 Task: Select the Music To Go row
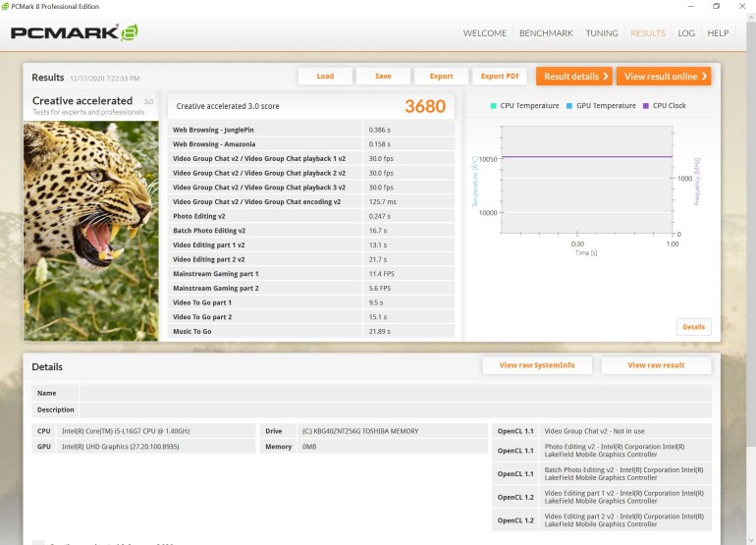coord(311,331)
